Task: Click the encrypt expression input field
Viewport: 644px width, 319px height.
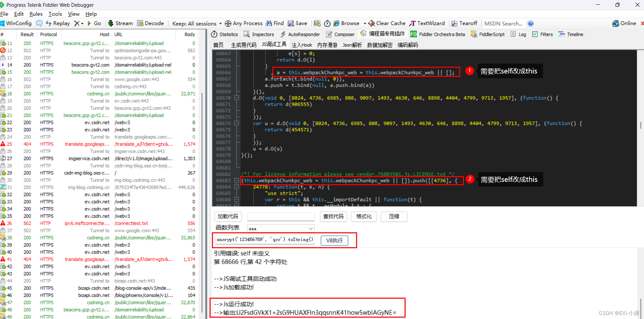Action: point(265,239)
